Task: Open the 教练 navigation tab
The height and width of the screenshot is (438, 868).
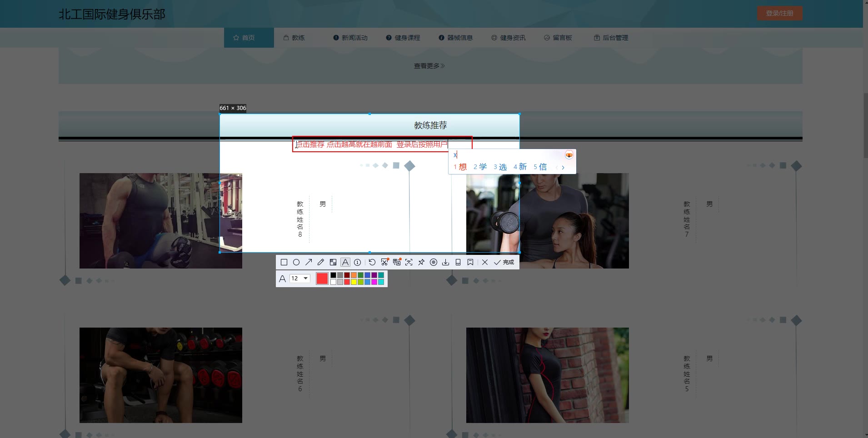Action: [294, 38]
